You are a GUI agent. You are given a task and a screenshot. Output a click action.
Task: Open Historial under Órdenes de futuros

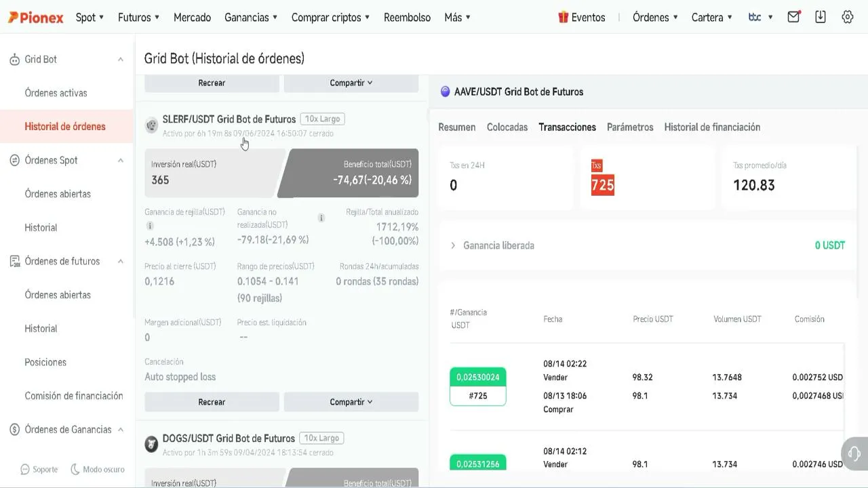[x=41, y=329]
